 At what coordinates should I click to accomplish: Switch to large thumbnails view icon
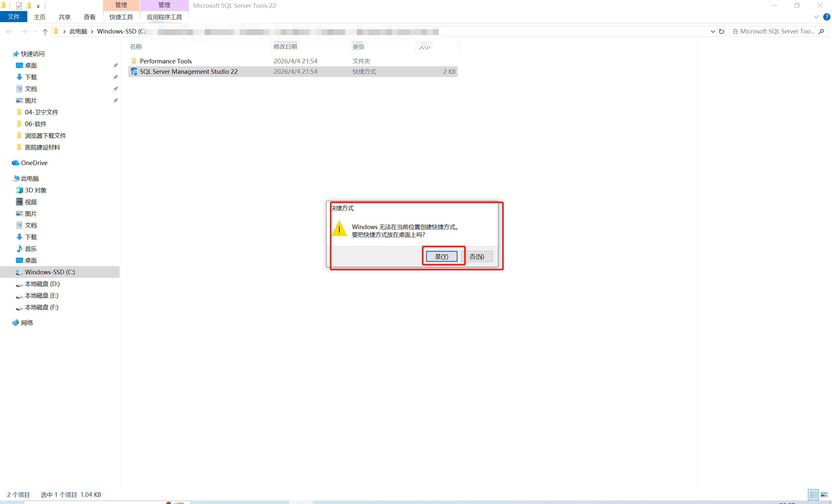coord(824,495)
